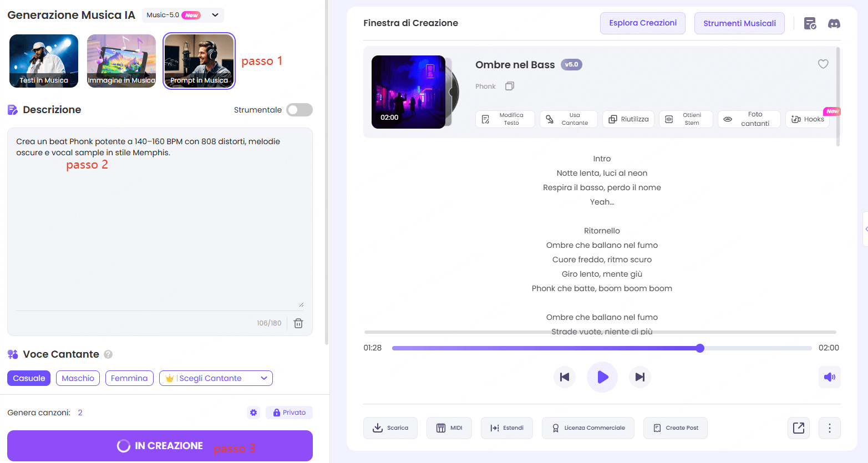Enable the Strumentale toggle
The width and height of the screenshot is (868, 463).
[299, 110]
